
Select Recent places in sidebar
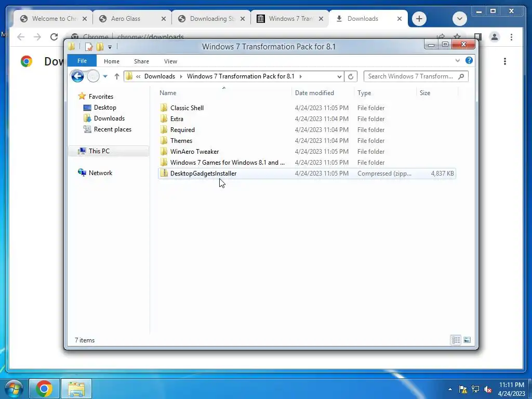pos(112,129)
